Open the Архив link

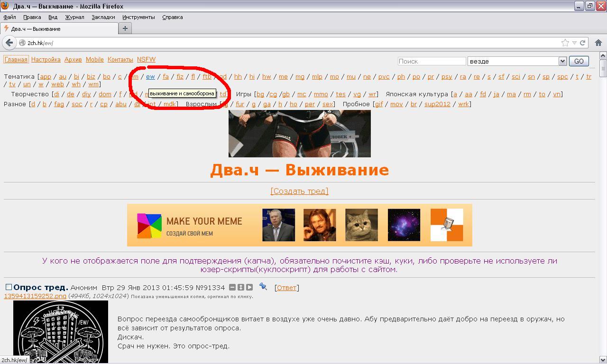[x=73, y=60]
